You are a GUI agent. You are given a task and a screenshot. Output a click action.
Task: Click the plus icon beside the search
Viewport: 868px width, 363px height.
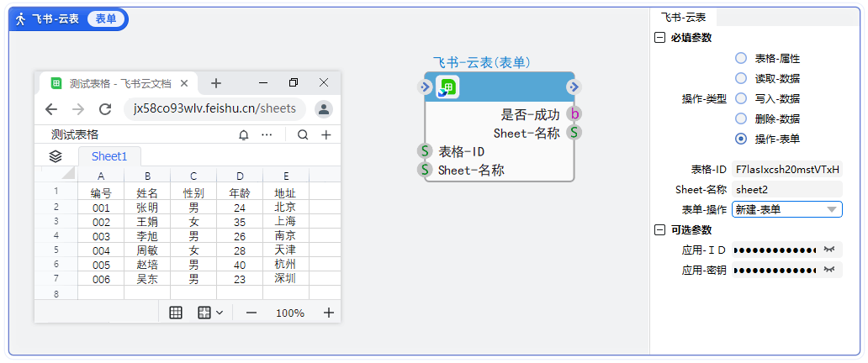coord(326,135)
